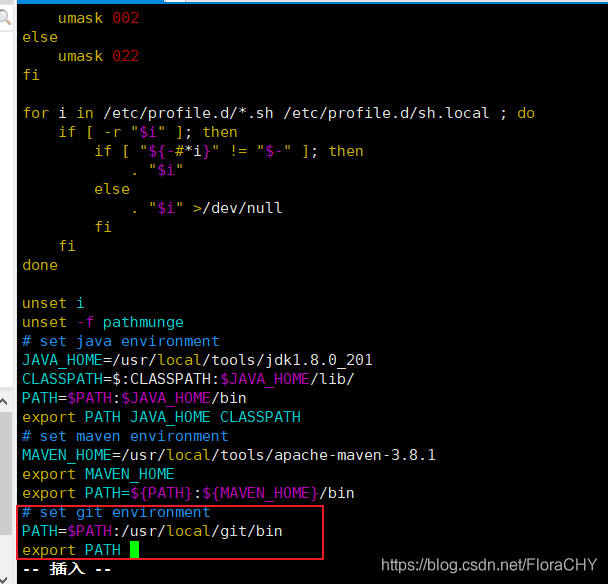Click the 'export PATH=${PATH}:${MAVEN_HOME}/bin' line
The width and height of the screenshot is (608, 584).
188,493
